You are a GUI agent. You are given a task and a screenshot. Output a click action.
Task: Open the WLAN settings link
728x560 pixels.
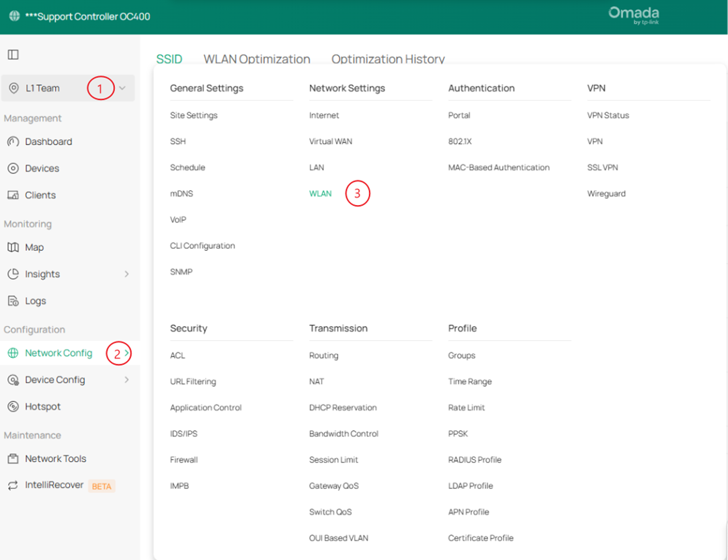click(321, 193)
